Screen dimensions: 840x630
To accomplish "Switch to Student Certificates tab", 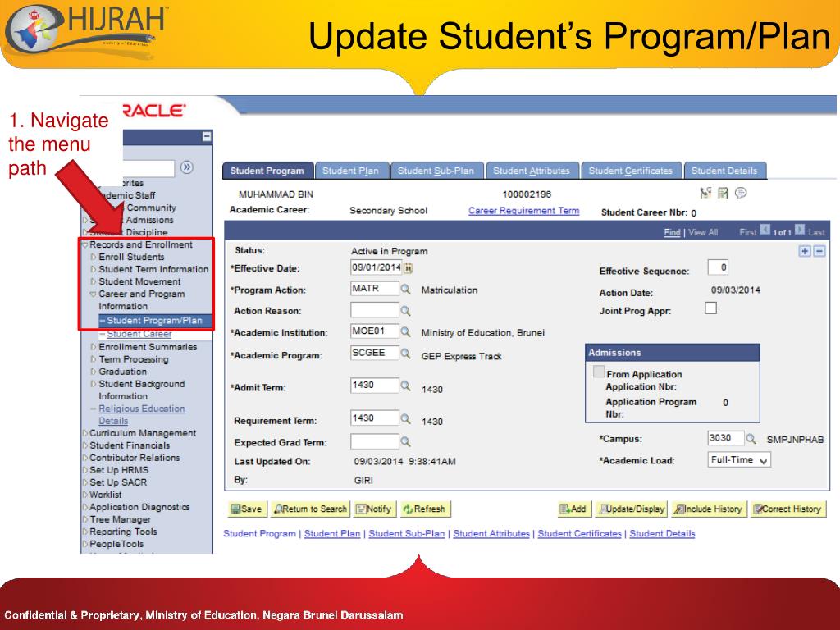I will click(x=631, y=171).
